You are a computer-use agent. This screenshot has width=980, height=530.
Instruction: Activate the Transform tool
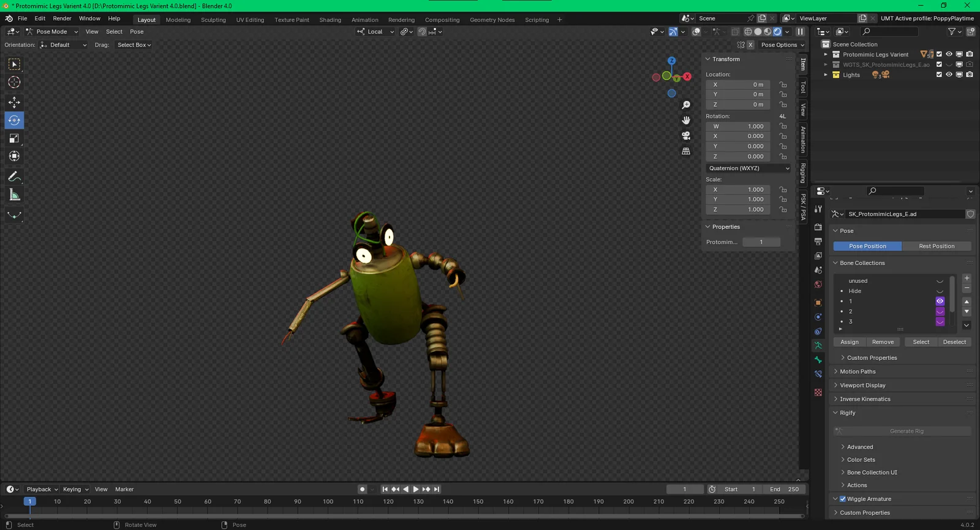click(14, 156)
